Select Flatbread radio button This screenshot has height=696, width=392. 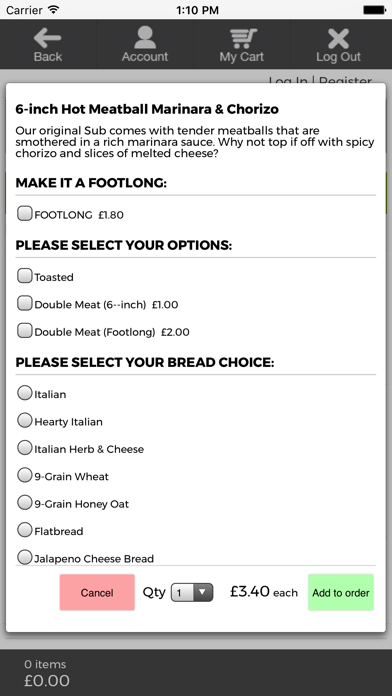pos(24,530)
